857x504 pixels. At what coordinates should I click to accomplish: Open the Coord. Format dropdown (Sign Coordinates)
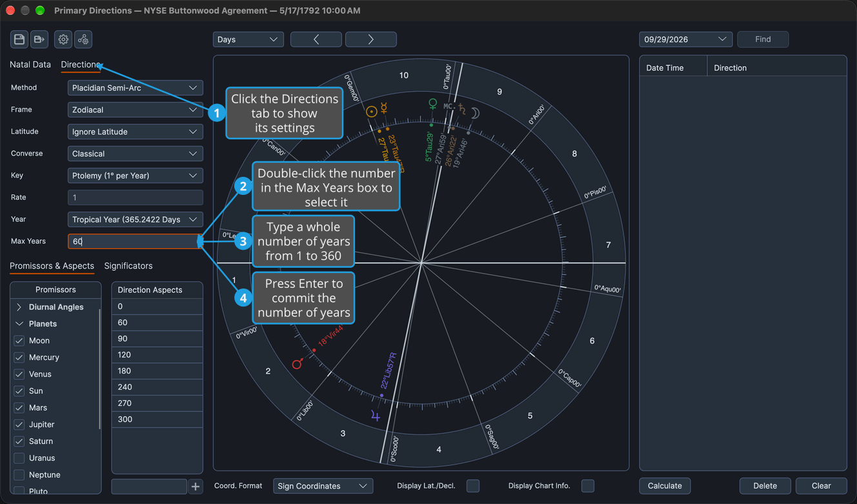323,486
